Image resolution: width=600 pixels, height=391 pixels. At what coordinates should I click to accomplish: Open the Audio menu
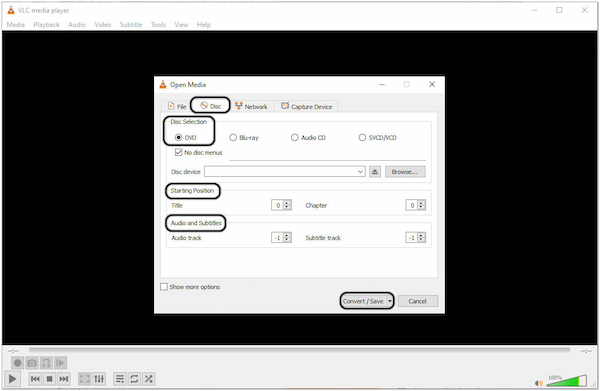click(77, 25)
